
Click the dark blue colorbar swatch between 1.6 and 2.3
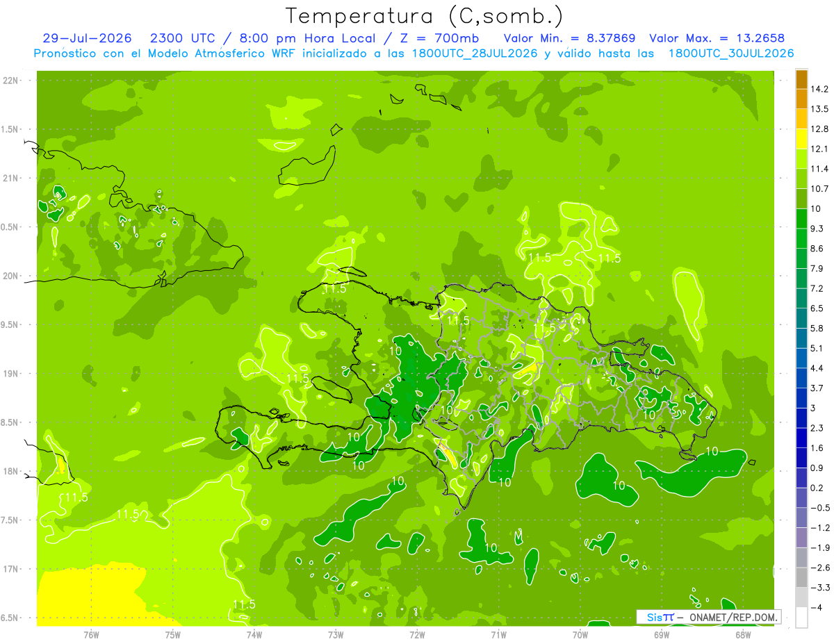pos(801,438)
